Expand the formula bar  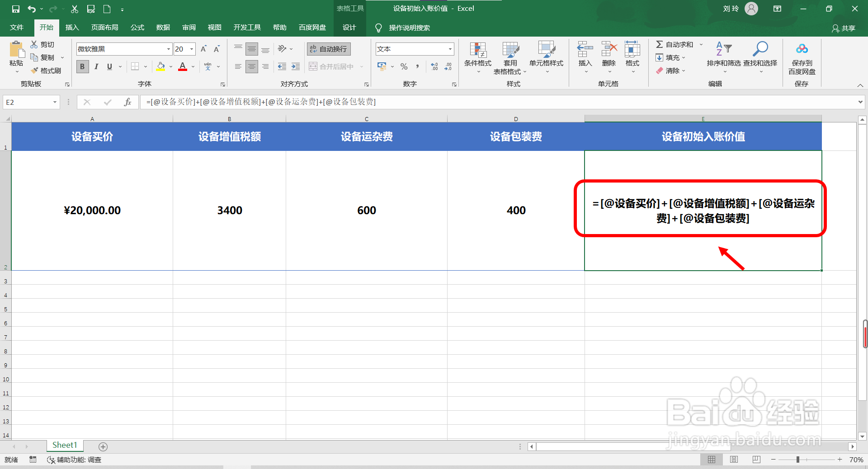coord(860,102)
